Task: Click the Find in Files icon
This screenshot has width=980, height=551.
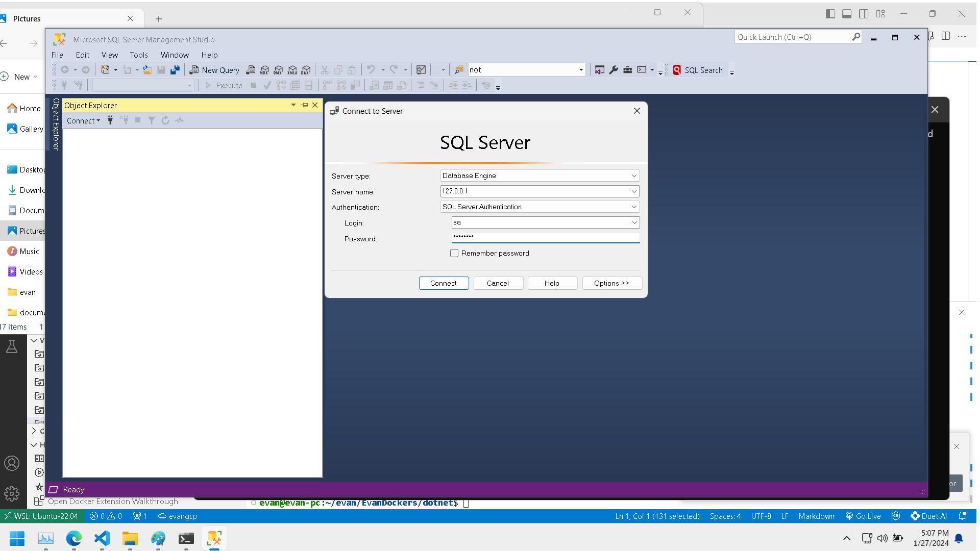Action: click(459, 70)
